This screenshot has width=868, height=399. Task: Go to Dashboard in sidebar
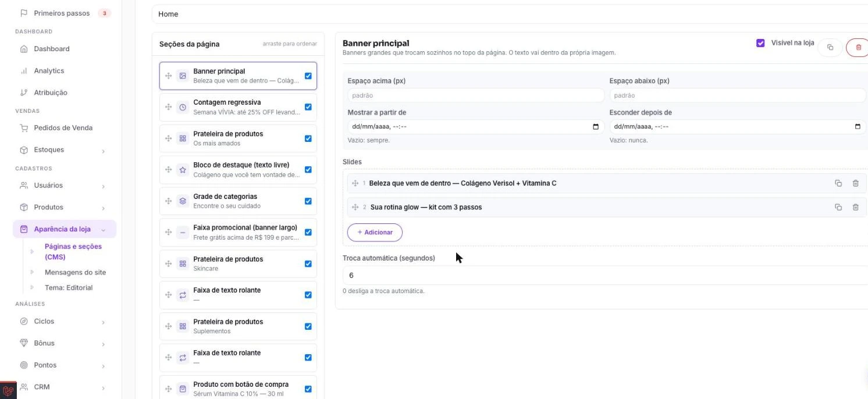(x=52, y=49)
